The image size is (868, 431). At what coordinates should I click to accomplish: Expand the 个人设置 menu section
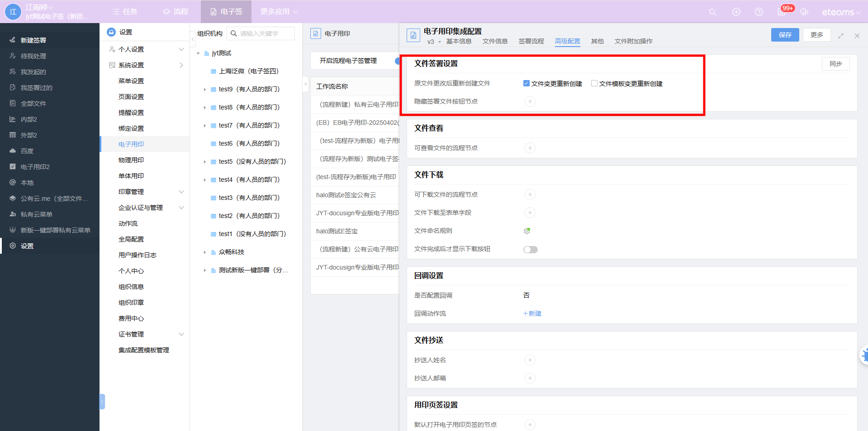[x=181, y=49]
